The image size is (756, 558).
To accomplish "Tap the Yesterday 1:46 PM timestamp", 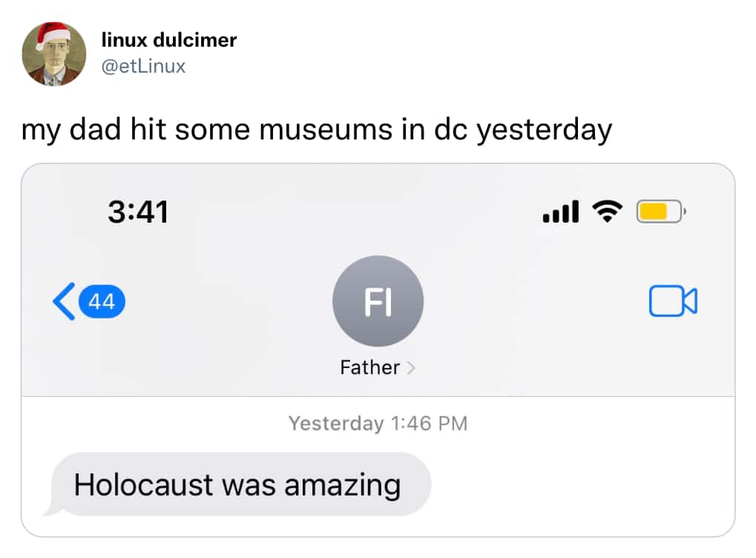I will (x=378, y=424).
